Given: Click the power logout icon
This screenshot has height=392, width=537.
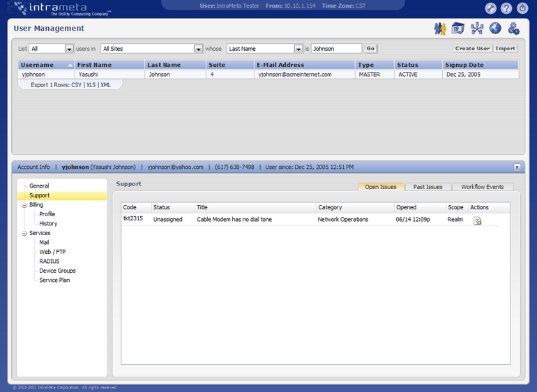Looking at the screenshot, I should pyautogui.click(x=522, y=8).
